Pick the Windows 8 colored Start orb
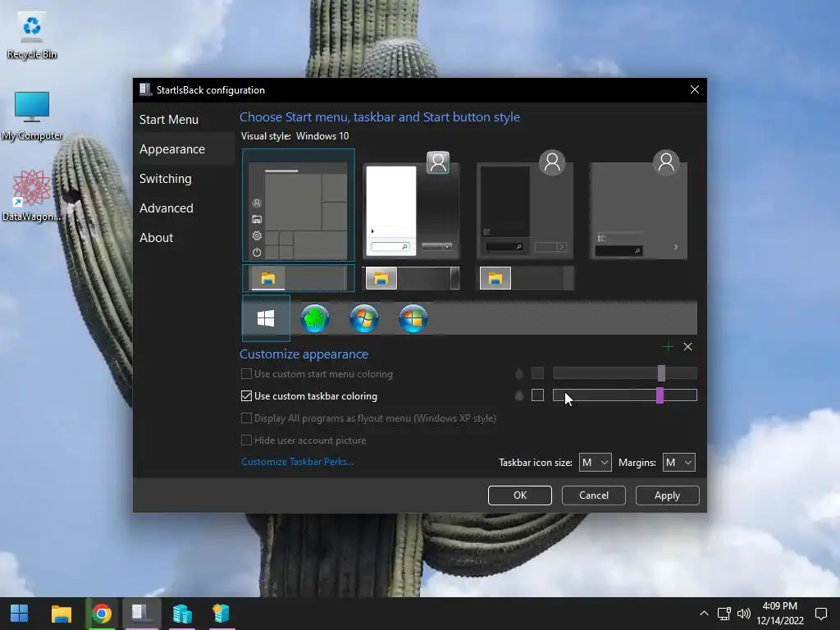840x630 pixels. click(413, 318)
